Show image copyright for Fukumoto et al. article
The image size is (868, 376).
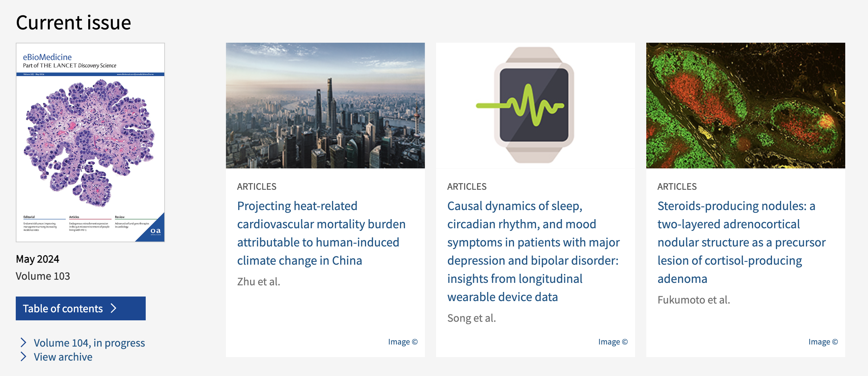pyautogui.click(x=823, y=342)
